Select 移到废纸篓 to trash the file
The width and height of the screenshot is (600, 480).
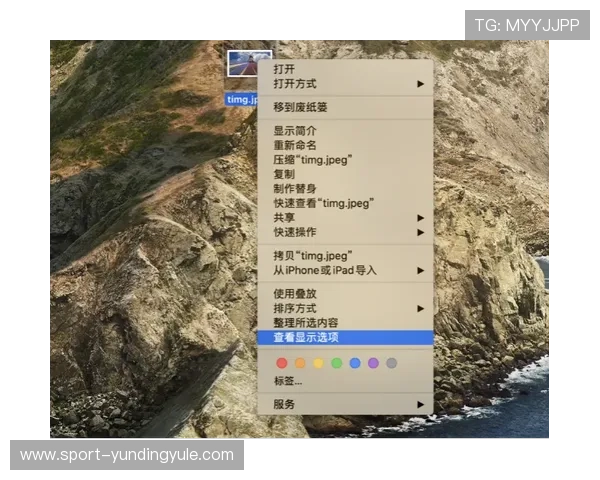(345, 107)
